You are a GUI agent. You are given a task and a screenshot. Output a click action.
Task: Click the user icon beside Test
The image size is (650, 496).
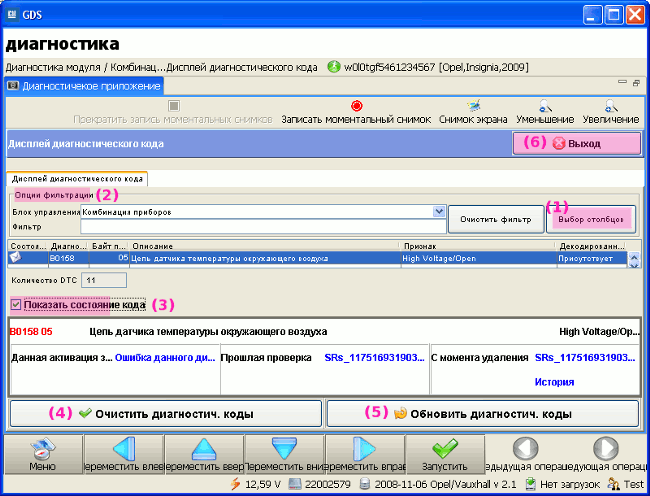613,484
